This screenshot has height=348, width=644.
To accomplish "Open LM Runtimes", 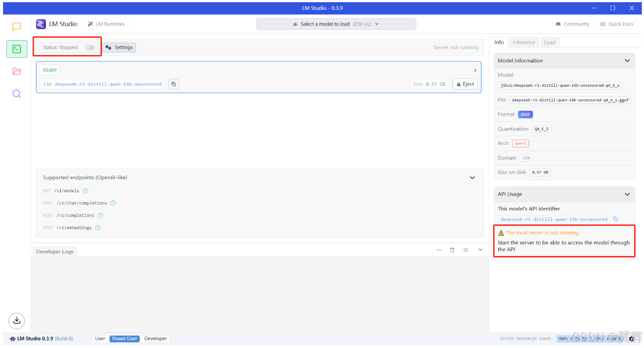I will [106, 24].
